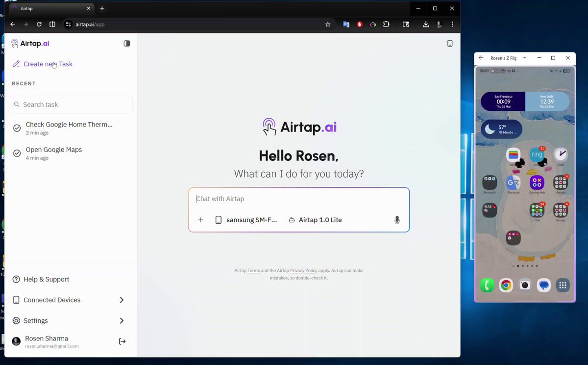The height and width of the screenshot is (365, 588).
Task: Open the Translate app on phone mirror
Action: 514,183
